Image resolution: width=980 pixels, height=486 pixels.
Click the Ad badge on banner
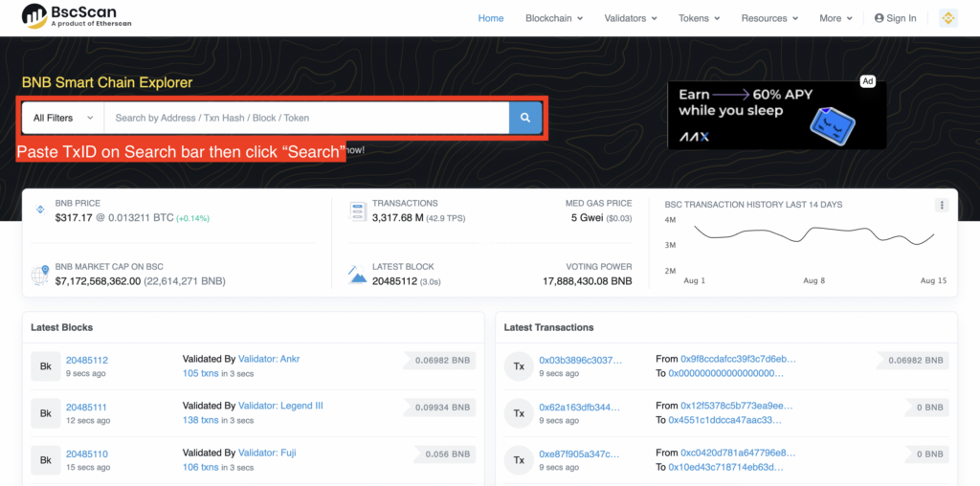click(x=867, y=81)
